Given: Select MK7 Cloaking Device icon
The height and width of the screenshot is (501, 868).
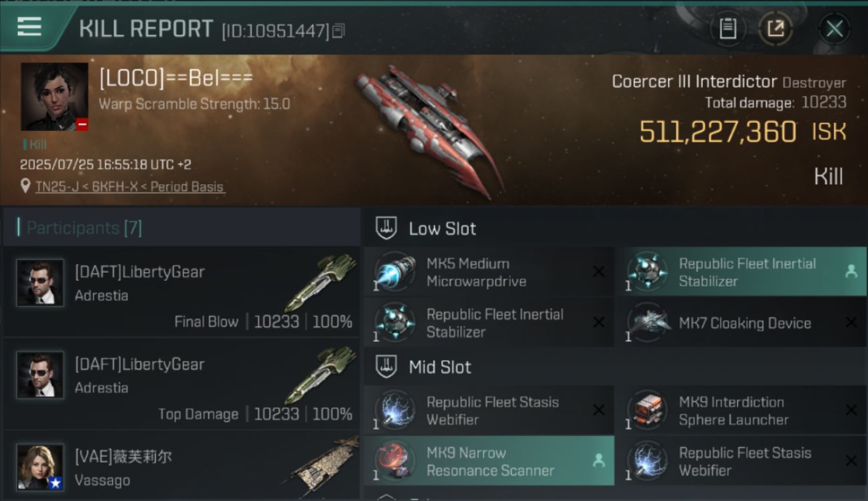Looking at the screenshot, I should coord(648,323).
